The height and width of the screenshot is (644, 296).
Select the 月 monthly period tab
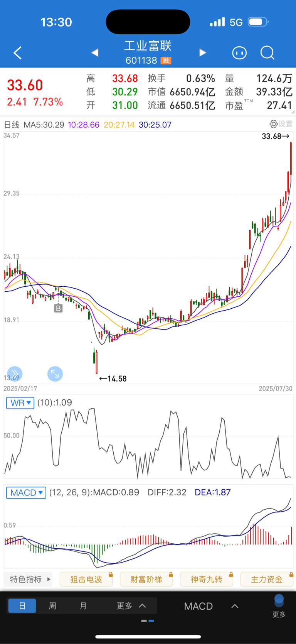83,606
